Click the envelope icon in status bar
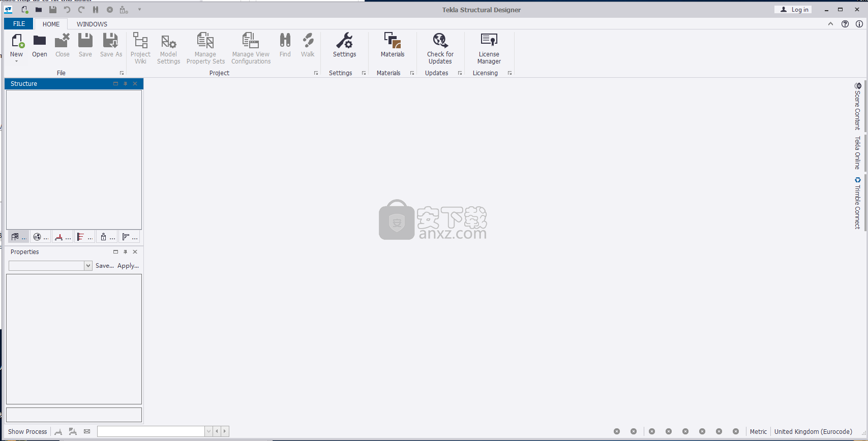Image resolution: width=868 pixels, height=441 pixels. pos(87,431)
